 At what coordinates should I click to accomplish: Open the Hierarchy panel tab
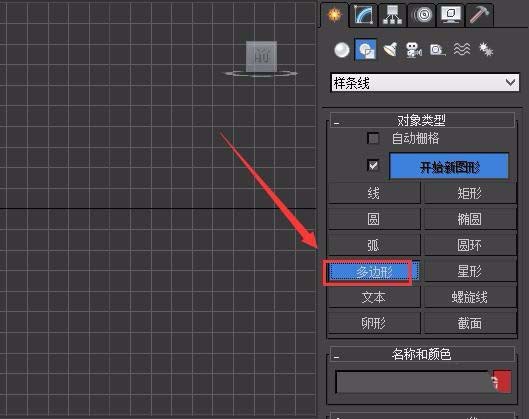pos(392,15)
